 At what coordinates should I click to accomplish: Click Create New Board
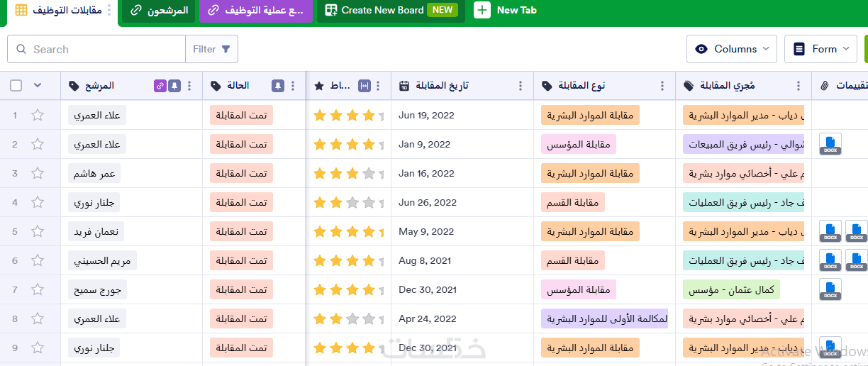tap(391, 11)
